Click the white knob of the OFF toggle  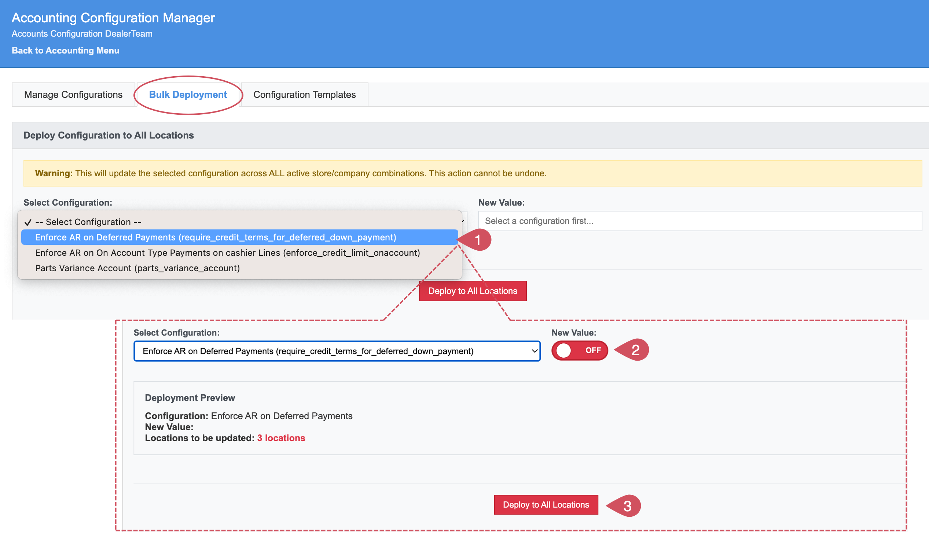pyautogui.click(x=563, y=350)
